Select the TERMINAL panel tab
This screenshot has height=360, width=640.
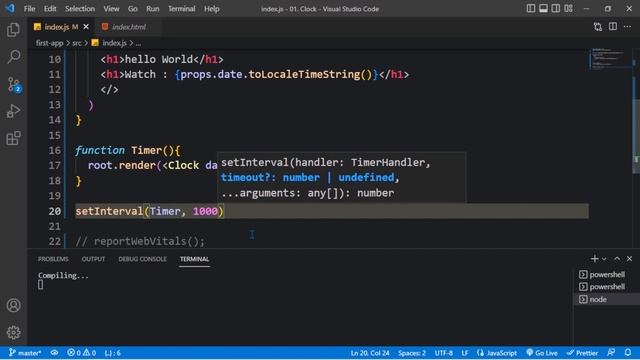[194, 259]
